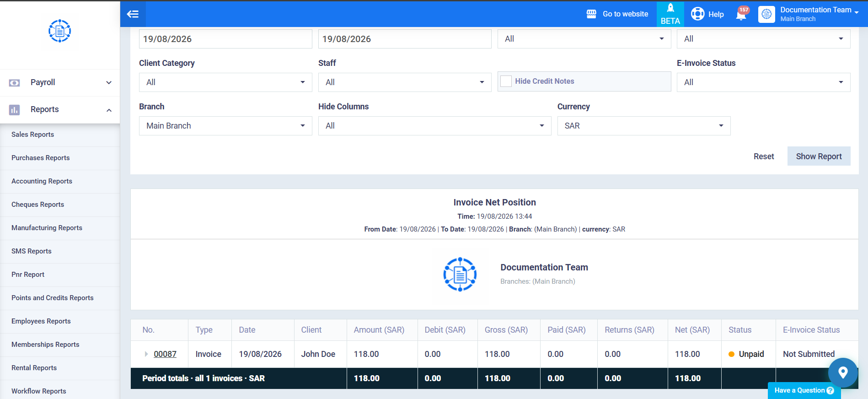Click the BETA rocket icon

[x=670, y=8]
